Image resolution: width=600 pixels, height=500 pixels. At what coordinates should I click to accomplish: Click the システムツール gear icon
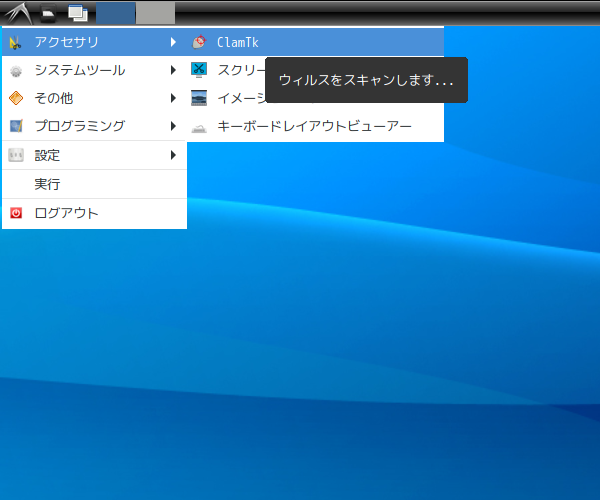click(16, 70)
